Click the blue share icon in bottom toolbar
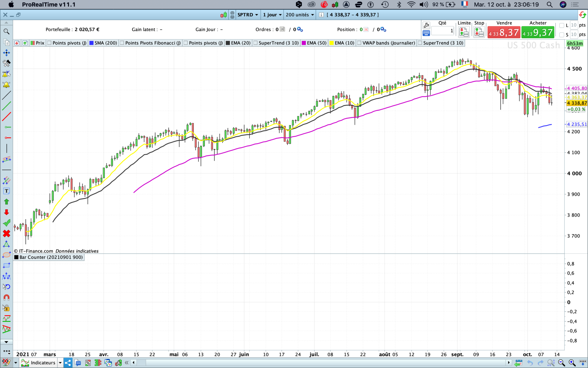588x368 pixels. point(68,363)
